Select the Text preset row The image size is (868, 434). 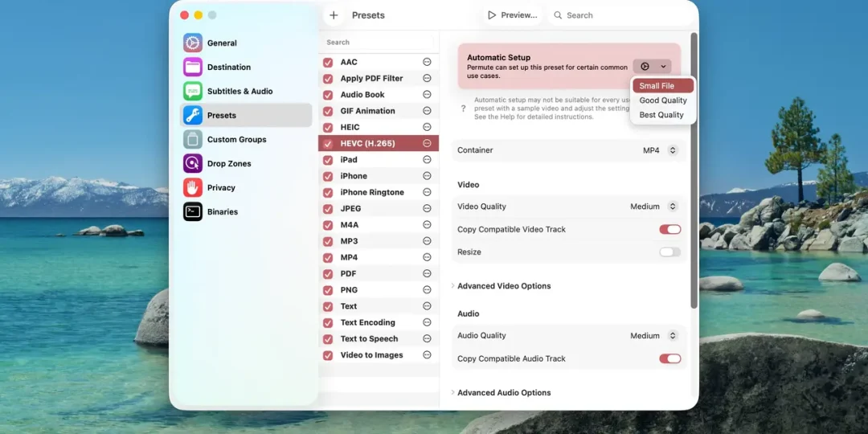coord(379,306)
